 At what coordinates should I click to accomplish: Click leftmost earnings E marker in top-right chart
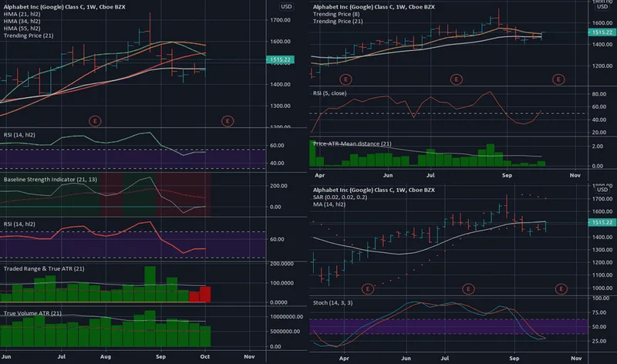click(346, 79)
